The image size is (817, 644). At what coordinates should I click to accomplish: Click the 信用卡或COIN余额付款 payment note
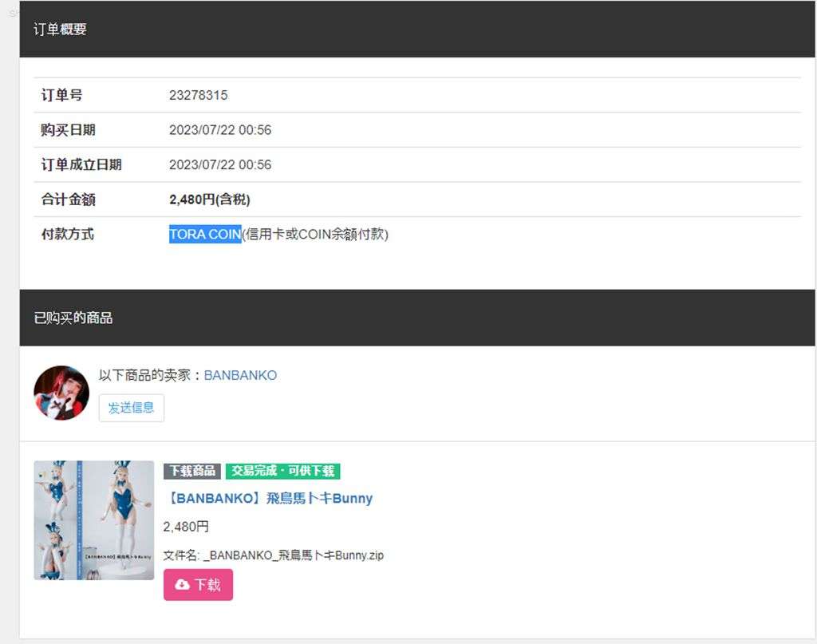point(315,235)
